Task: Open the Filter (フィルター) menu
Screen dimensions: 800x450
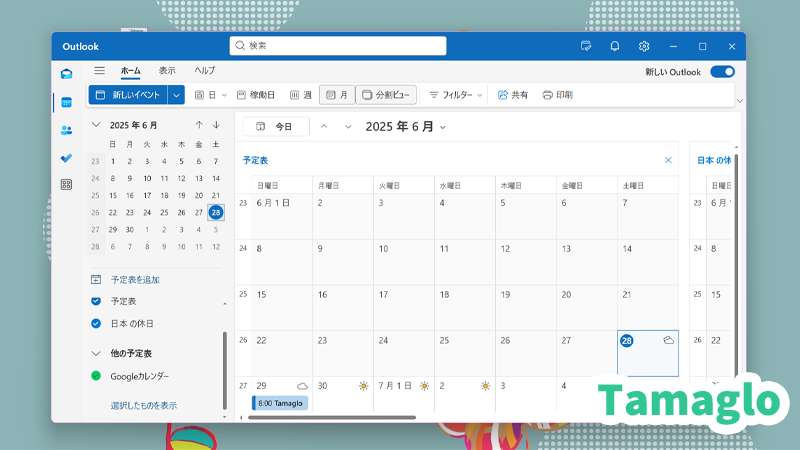Action: [x=456, y=95]
